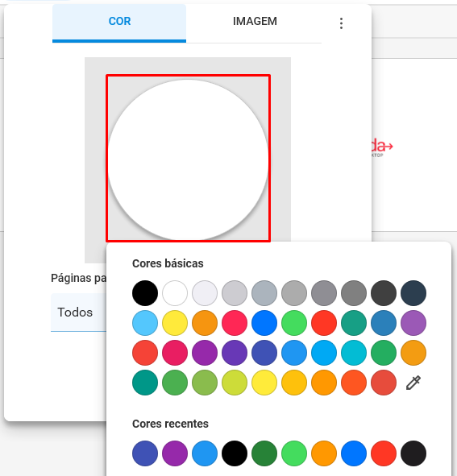Select the light green swatch under Cores recentes
This screenshot has width=457, height=476.
tap(294, 453)
